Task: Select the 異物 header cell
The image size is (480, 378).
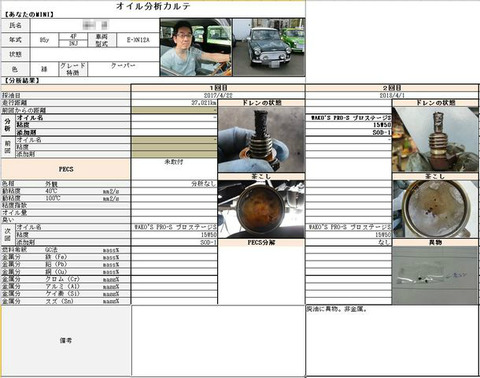Action: (x=436, y=242)
